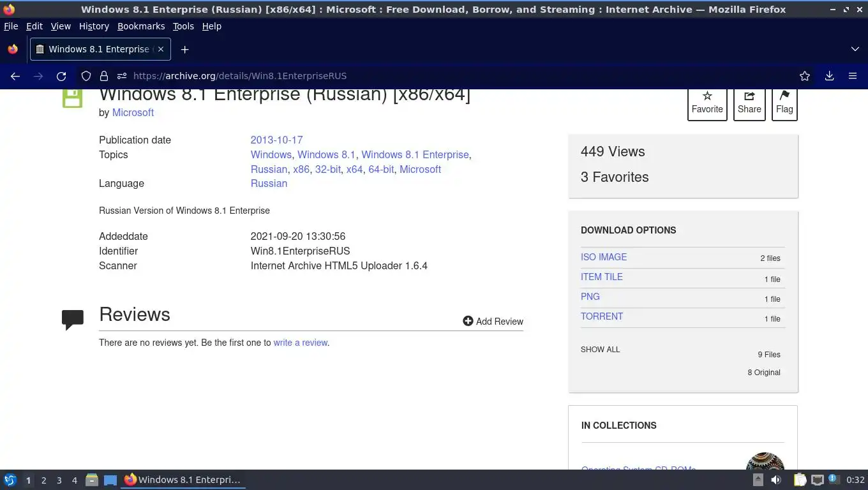Open the View menu
Screen dimensions: 868x490
(x=61, y=26)
